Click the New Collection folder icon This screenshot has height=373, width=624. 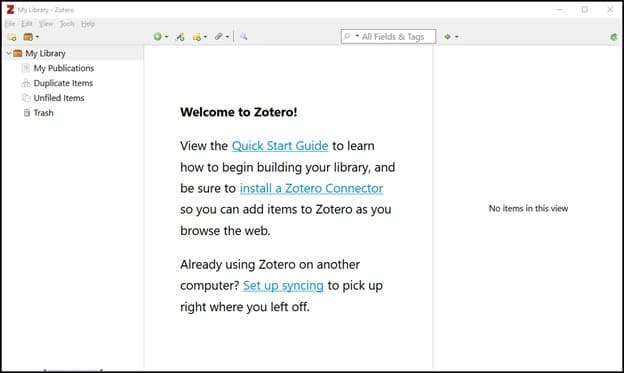12,37
